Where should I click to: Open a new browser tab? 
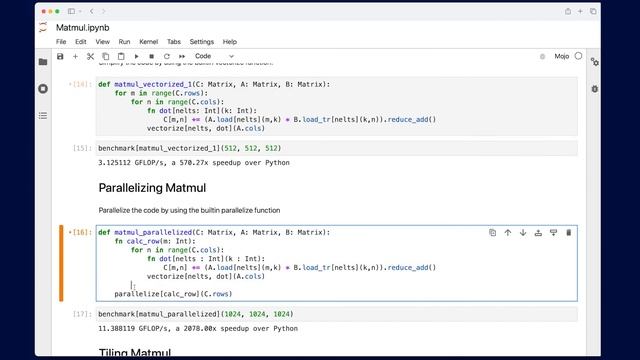pyautogui.click(x=580, y=11)
